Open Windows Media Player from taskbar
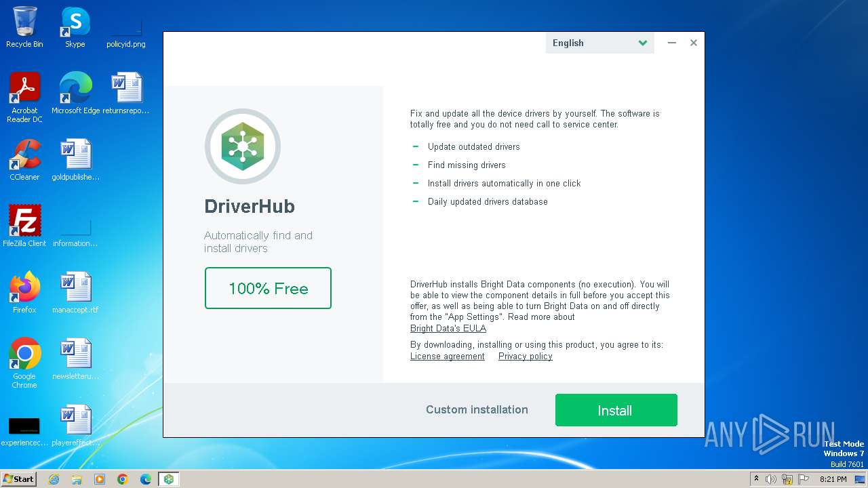The image size is (868, 488). click(x=100, y=479)
